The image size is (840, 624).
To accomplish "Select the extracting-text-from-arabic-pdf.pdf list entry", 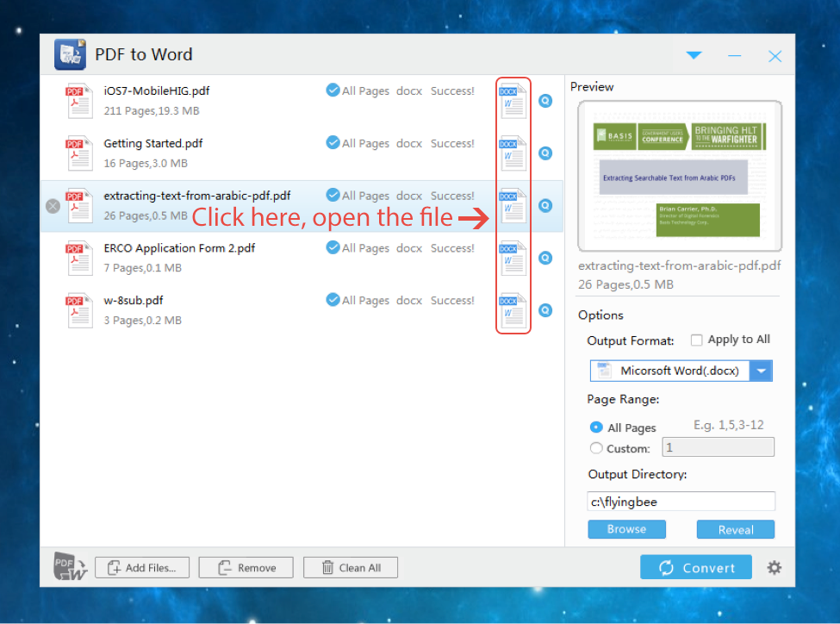I will pos(302,206).
